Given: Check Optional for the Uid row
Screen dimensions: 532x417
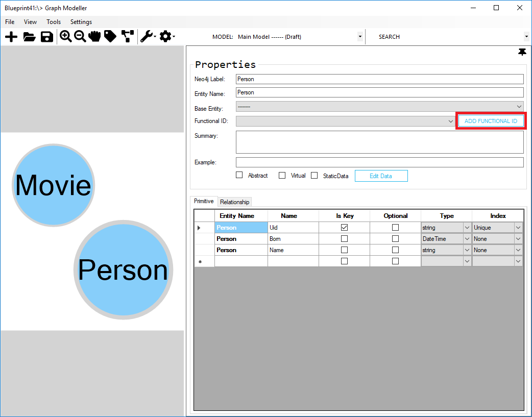Looking at the screenshot, I should pyautogui.click(x=395, y=227).
